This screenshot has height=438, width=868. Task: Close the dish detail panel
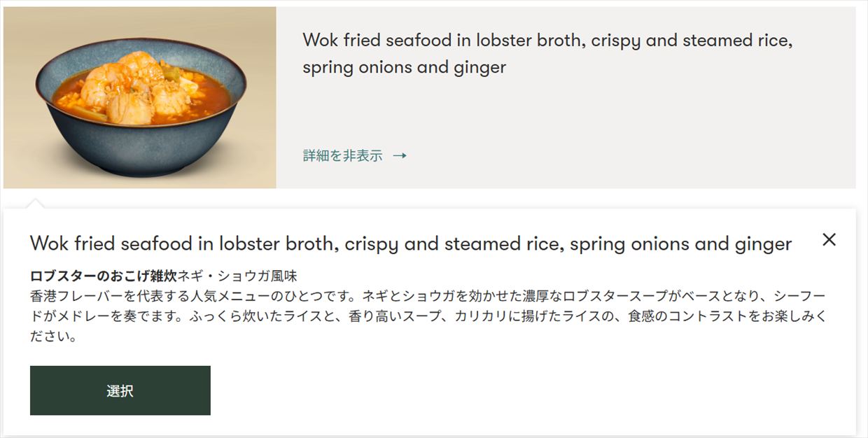(x=829, y=240)
